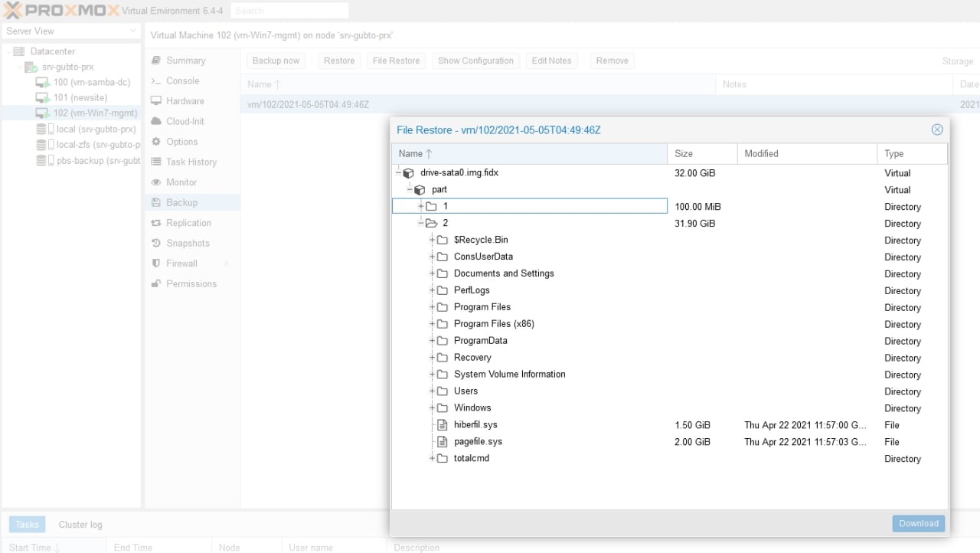980x553 pixels.
Task: Close the File Restore dialog
Action: click(x=937, y=129)
